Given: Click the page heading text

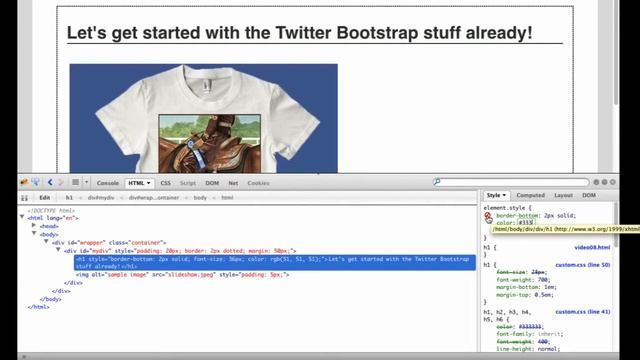Looking at the screenshot, I should (x=299, y=33).
